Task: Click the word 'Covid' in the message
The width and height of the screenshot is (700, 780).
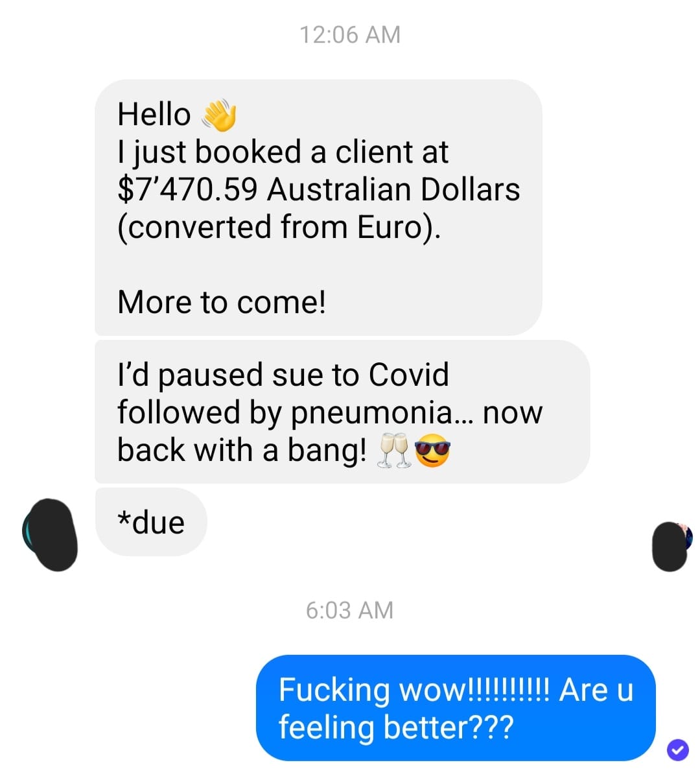Action: [408, 375]
